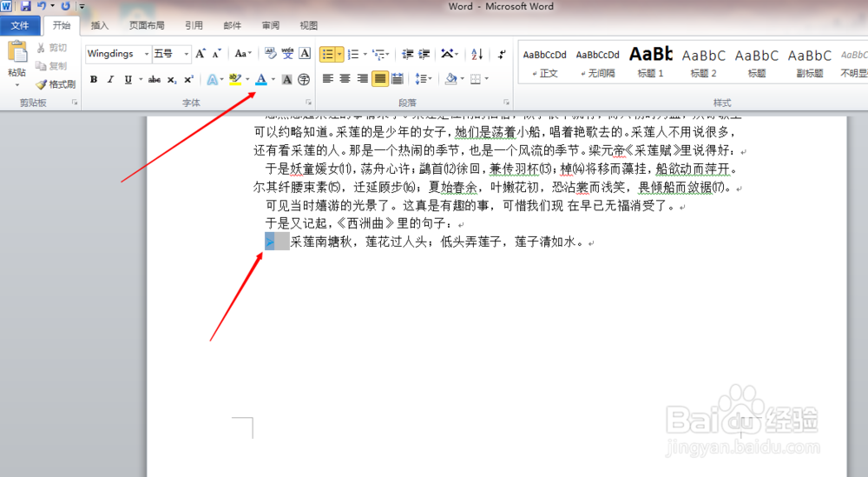Increase paragraph indent
This screenshot has height=477, width=868.
[x=424, y=54]
